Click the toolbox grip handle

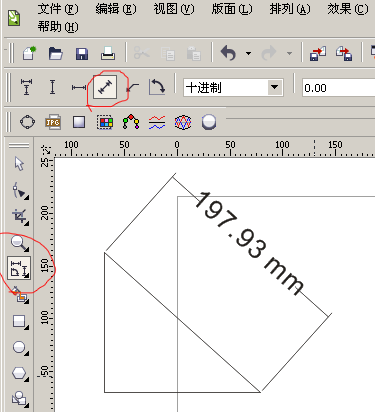[19, 145]
